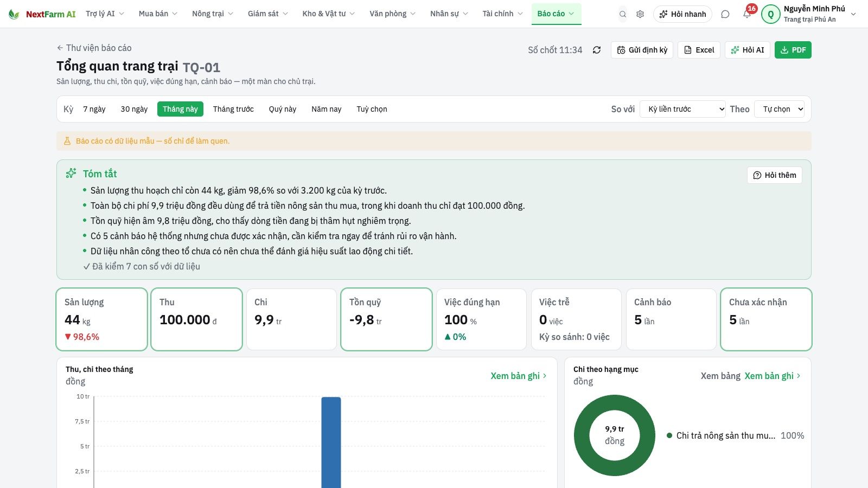
Task: Open the Trợ lý AI menu
Action: point(105,14)
